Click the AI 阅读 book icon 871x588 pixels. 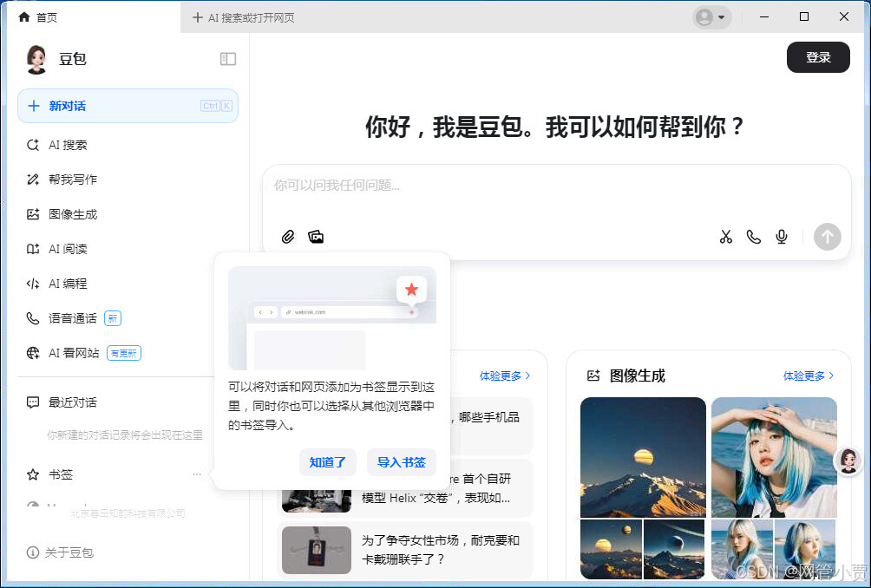(33, 249)
